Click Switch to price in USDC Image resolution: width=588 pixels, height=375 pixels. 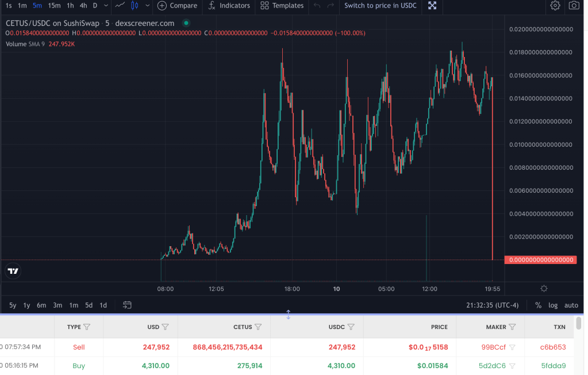pos(380,6)
